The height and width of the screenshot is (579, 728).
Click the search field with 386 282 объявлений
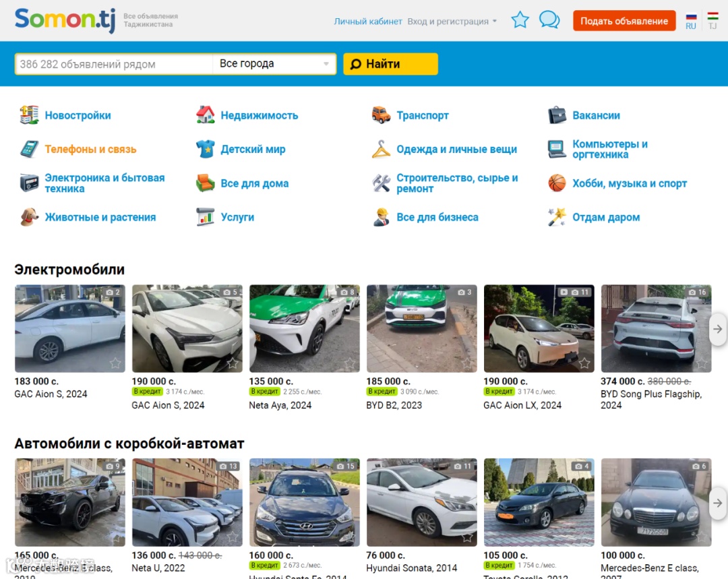[114, 63]
